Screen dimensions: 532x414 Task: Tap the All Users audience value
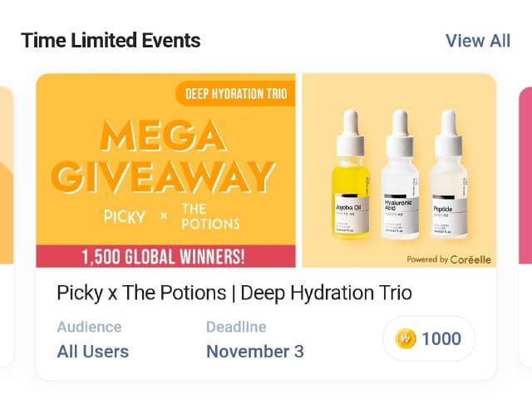click(93, 352)
